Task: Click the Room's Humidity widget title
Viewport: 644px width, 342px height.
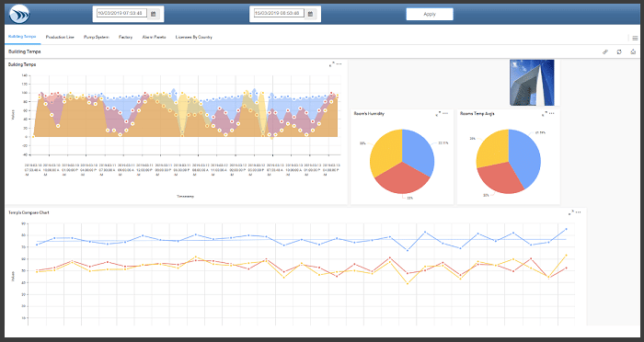Action: tap(369, 114)
